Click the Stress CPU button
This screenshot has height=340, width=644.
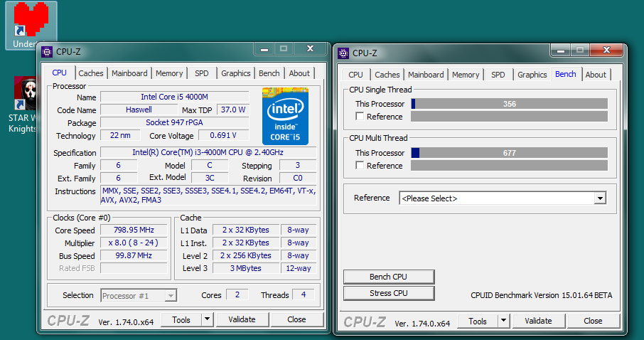coord(389,293)
